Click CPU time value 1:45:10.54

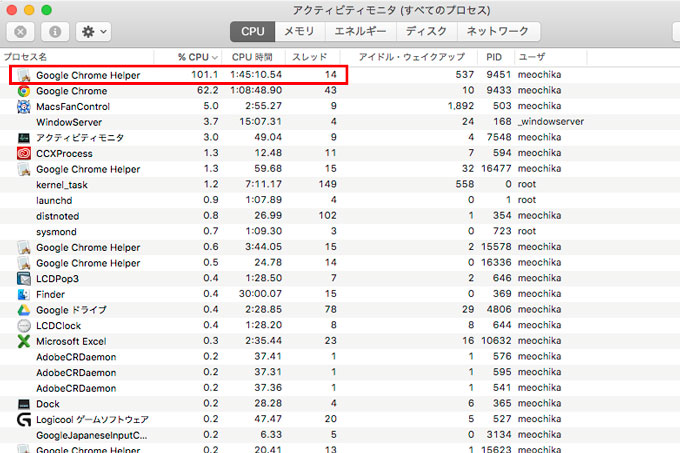click(x=256, y=75)
